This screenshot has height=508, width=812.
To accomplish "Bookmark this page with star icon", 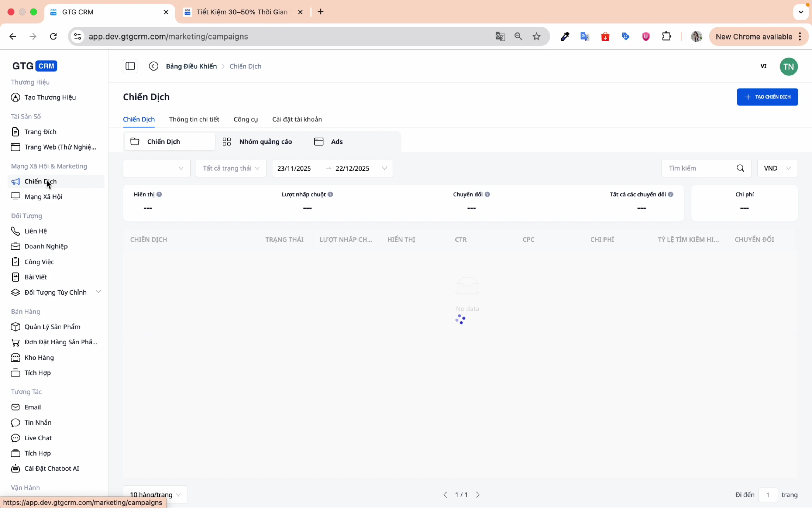I will (536, 36).
